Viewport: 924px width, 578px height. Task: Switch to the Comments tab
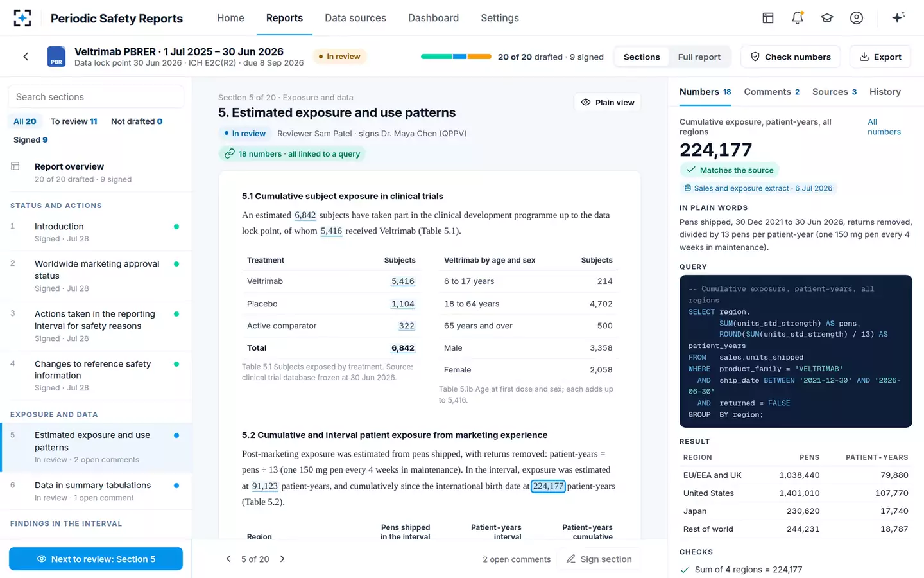[772, 92]
